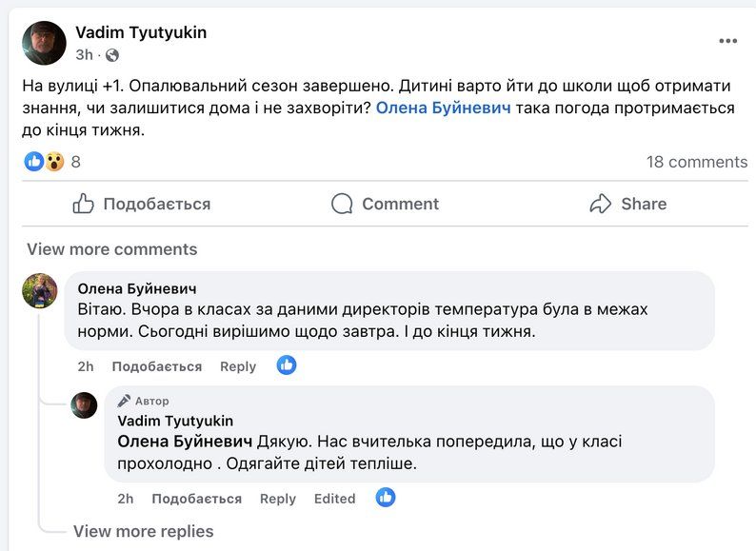Toggle Подобається on Олена Буйневич's comment
The width and height of the screenshot is (756, 551).
pyautogui.click(x=156, y=366)
